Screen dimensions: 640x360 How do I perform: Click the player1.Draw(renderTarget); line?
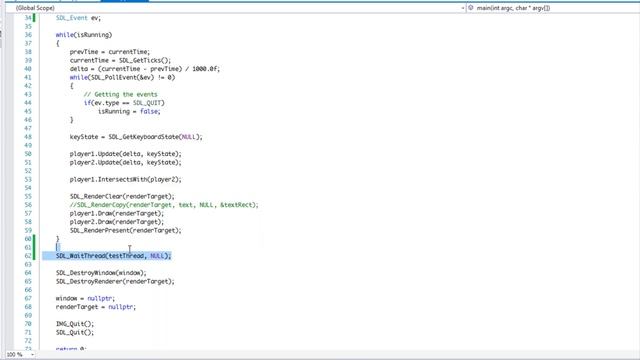pyautogui.click(x=116, y=213)
